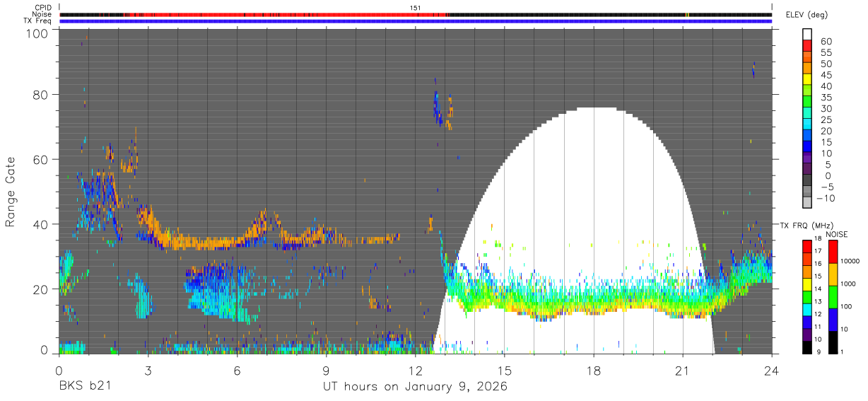The height and width of the screenshot is (401, 868).
Task: Click the black TX FRQ swatch between 9 and 10
Action: pyautogui.click(x=807, y=347)
